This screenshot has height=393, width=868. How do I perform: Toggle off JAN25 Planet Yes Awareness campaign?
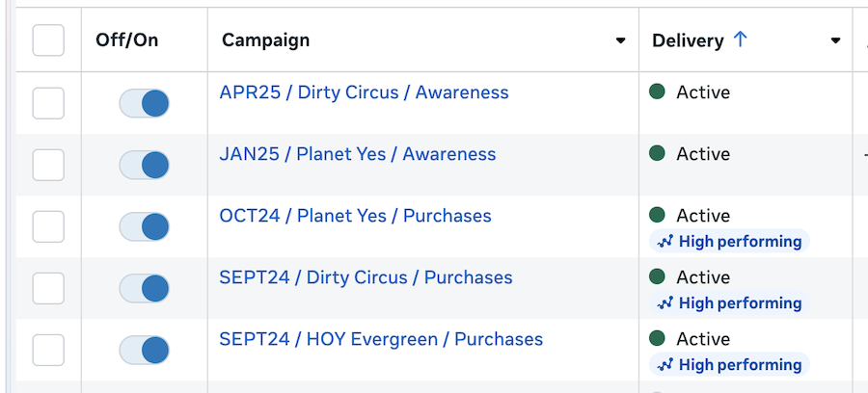click(x=145, y=166)
